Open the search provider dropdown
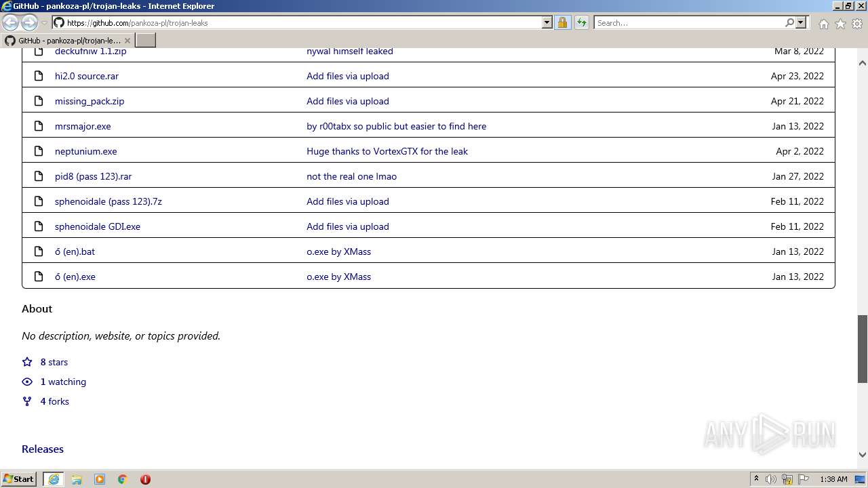 pos(801,22)
